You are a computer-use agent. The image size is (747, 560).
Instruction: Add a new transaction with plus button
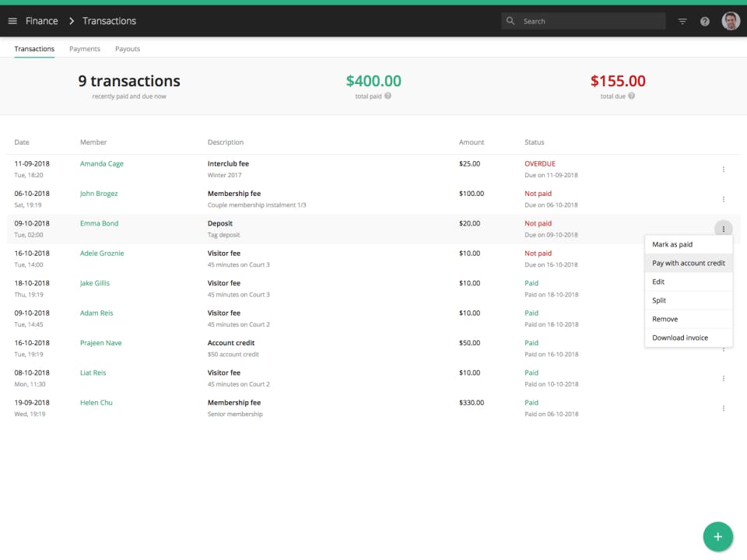click(x=717, y=537)
